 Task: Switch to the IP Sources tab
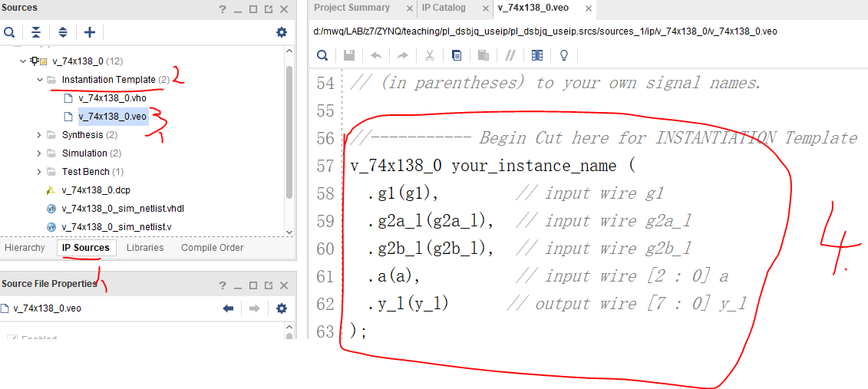86,247
